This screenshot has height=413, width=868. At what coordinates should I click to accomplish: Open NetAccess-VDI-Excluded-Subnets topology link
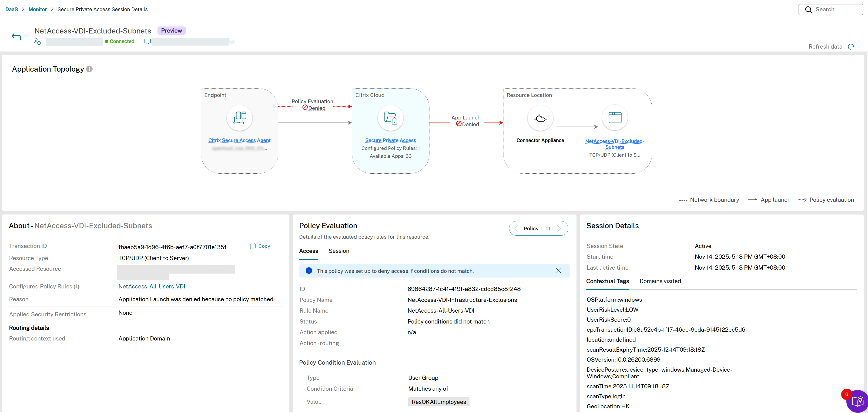coord(615,144)
